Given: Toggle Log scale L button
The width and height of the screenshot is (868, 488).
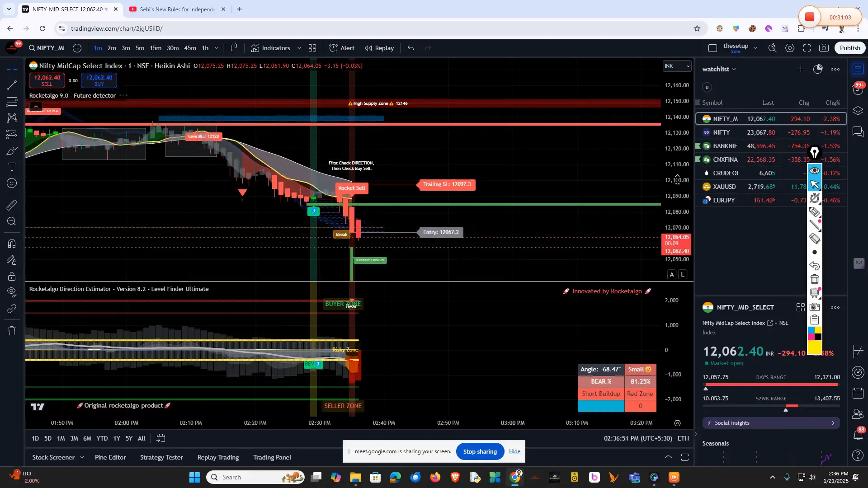Looking at the screenshot, I should 683,274.
